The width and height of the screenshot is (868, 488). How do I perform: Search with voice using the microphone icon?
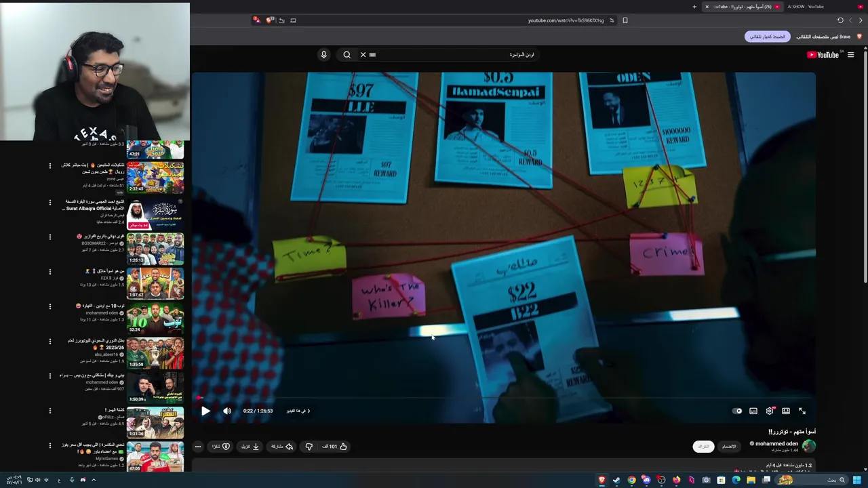click(323, 55)
